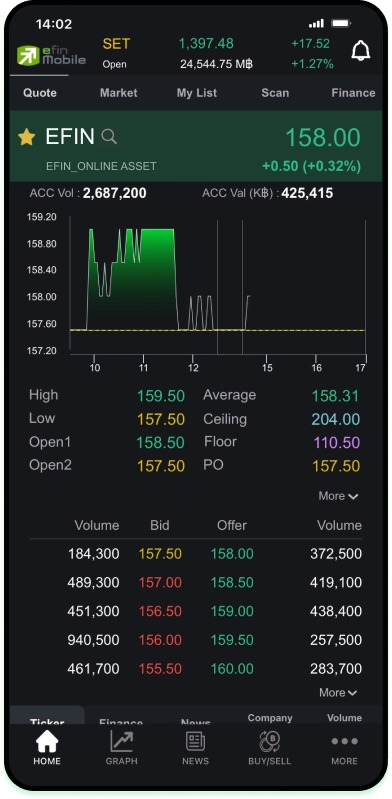This screenshot has width=392, height=799.
Task: Select the Volume sub-tab
Action: click(x=345, y=717)
